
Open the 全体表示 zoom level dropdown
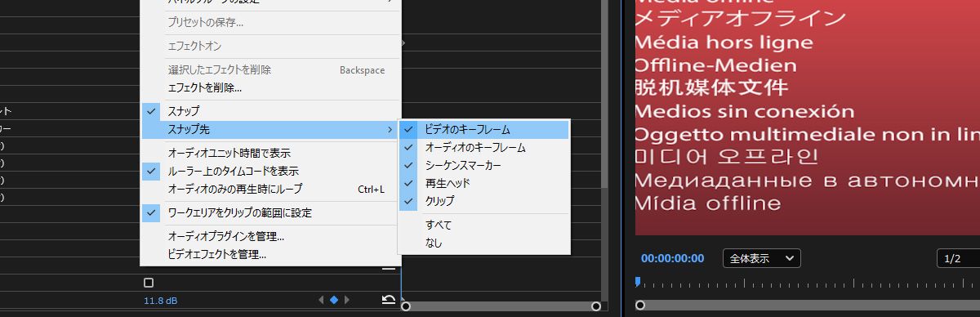coord(762,258)
